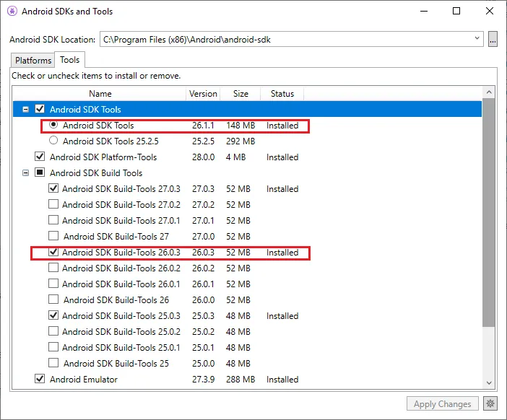Collapse the Android SDK Build Tools group
This screenshot has width=507, height=420.
[x=25, y=173]
